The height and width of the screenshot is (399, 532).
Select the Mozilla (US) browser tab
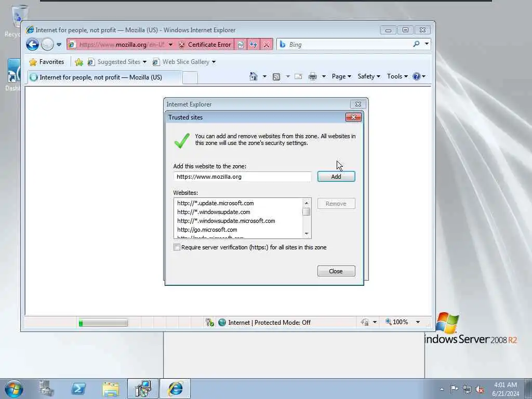(104, 77)
